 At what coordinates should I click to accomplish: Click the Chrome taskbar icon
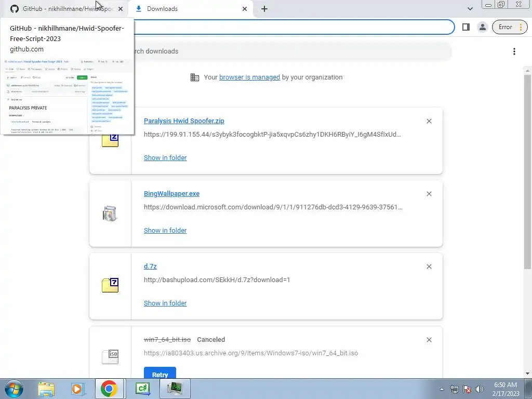109,389
